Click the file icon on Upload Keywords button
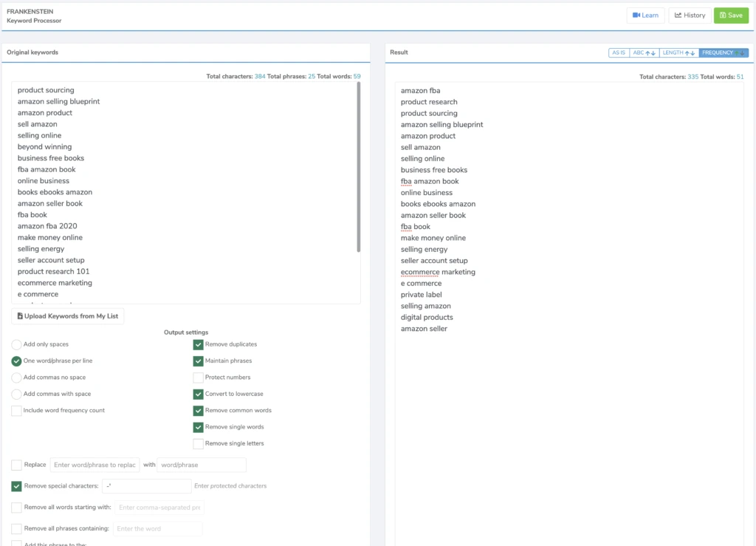 20,316
